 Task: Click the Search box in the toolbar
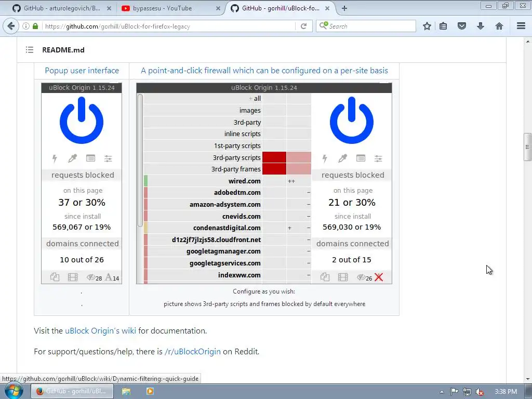tap(366, 26)
